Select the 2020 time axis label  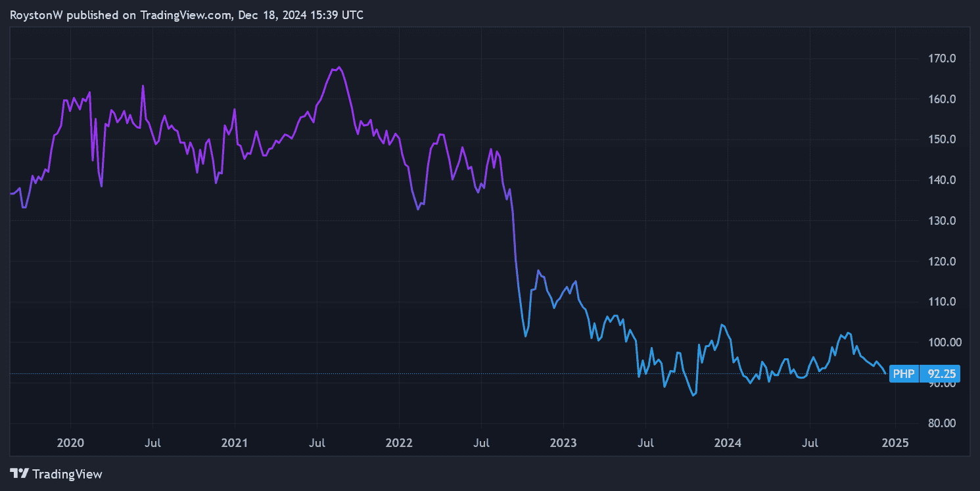(x=70, y=443)
